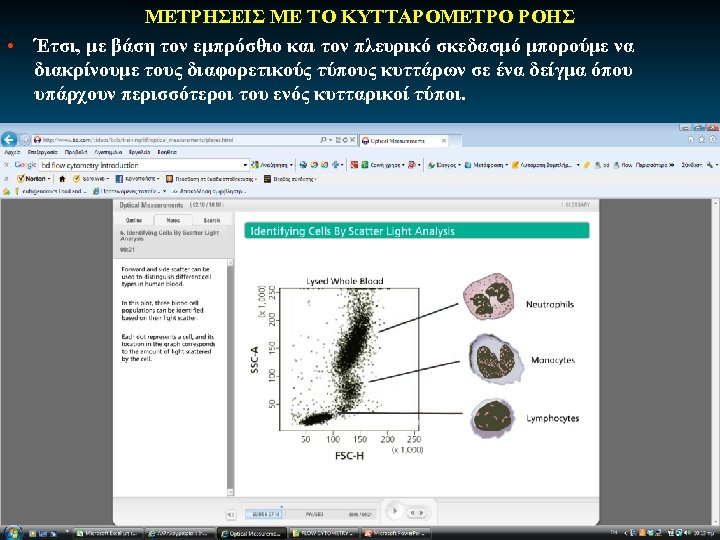Open the Μετάφραση translate dropdown
This screenshot has width=720, height=540.
point(486,165)
